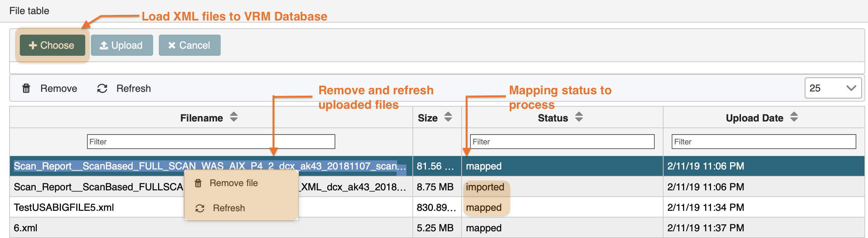Select Refresh in the context menu
The height and width of the screenshot is (238, 868).
pyautogui.click(x=228, y=208)
